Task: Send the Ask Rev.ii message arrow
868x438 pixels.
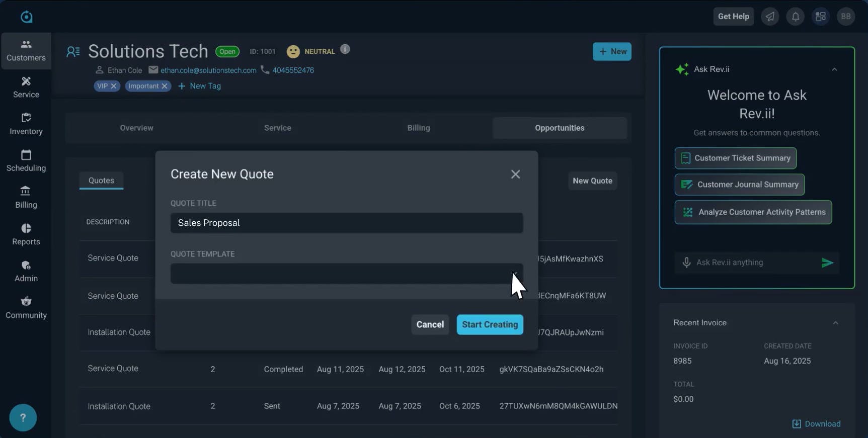Action: (827, 262)
